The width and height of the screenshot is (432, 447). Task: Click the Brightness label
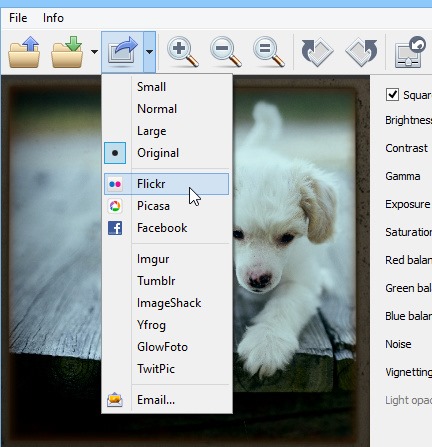pos(409,120)
